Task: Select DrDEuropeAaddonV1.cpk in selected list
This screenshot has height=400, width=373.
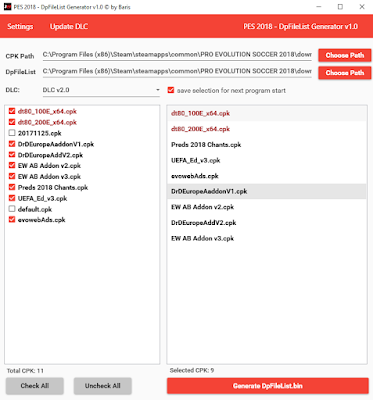Action: coord(267,191)
